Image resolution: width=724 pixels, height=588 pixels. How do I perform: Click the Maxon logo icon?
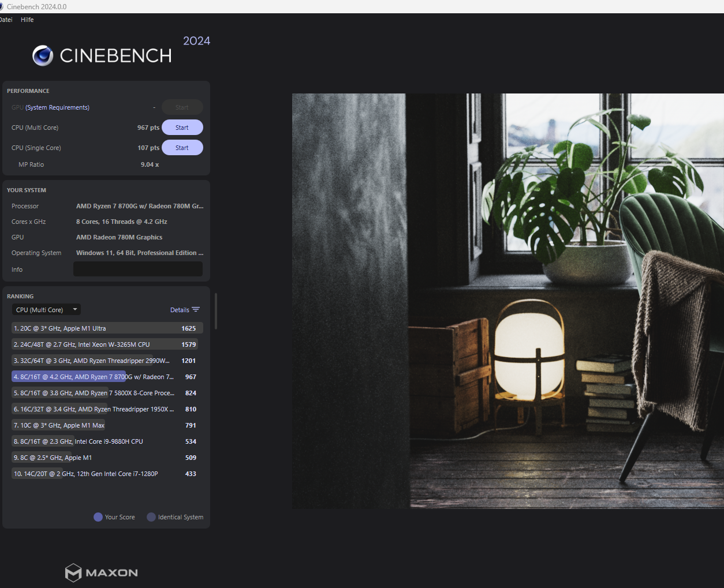[x=73, y=572]
